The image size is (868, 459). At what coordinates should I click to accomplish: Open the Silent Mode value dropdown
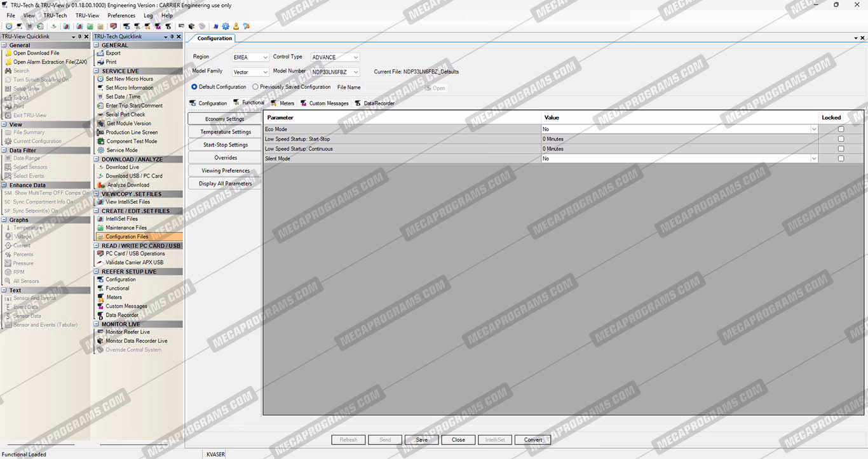tap(814, 159)
